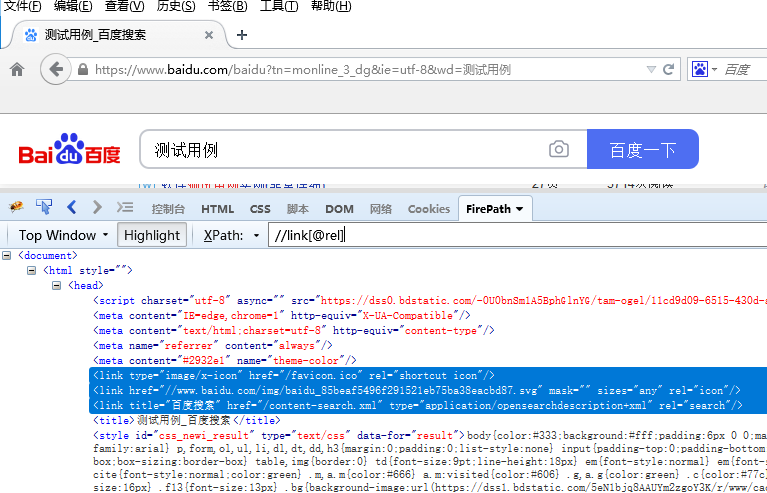
Task: Open the 帮助(H) menu
Action: click(x=331, y=6)
